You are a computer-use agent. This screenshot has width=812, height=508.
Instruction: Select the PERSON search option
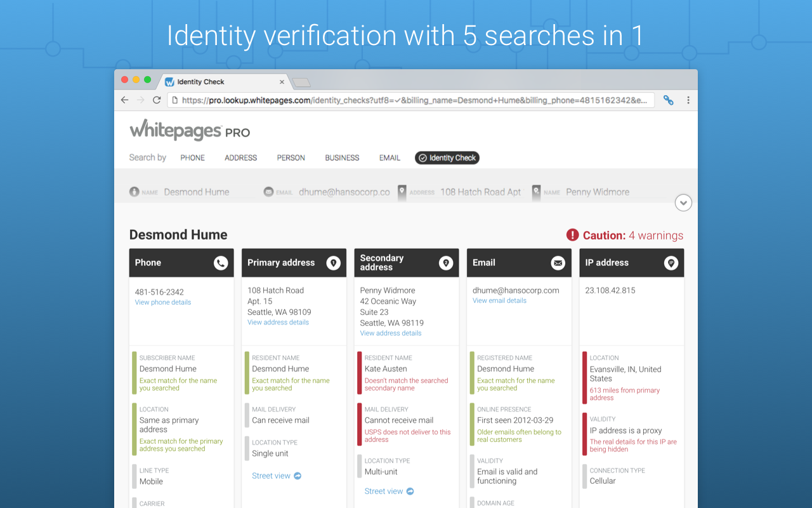[x=291, y=158]
